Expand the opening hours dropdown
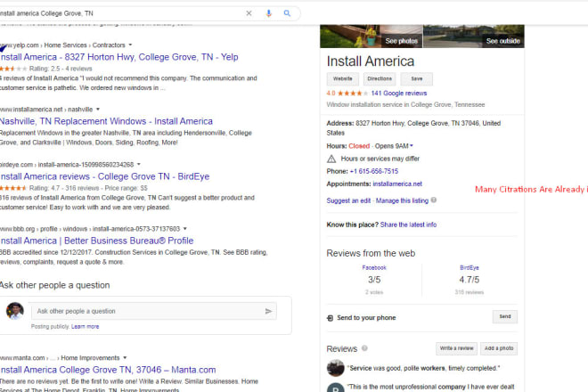Image resolution: width=588 pixels, height=392 pixels. (x=412, y=145)
